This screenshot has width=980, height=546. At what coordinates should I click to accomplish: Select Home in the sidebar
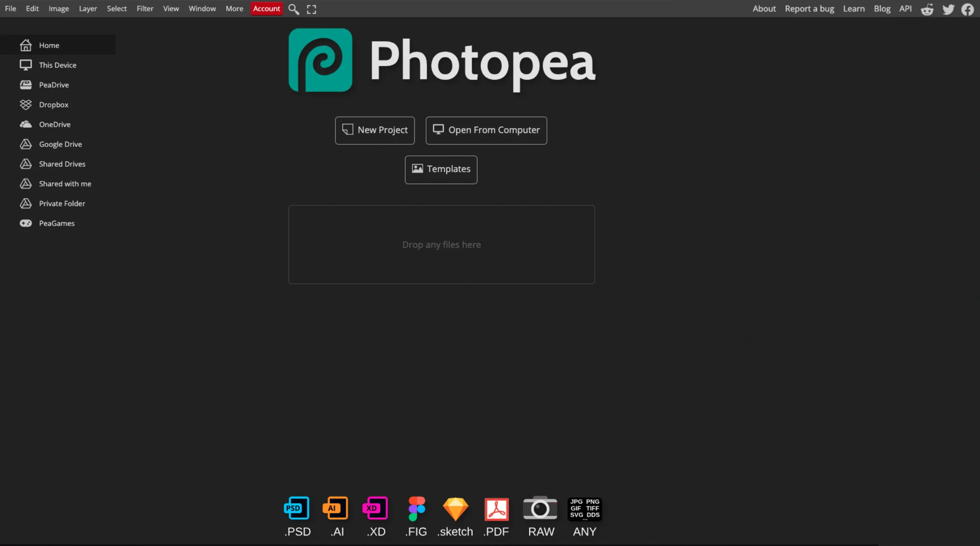click(57, 45)
